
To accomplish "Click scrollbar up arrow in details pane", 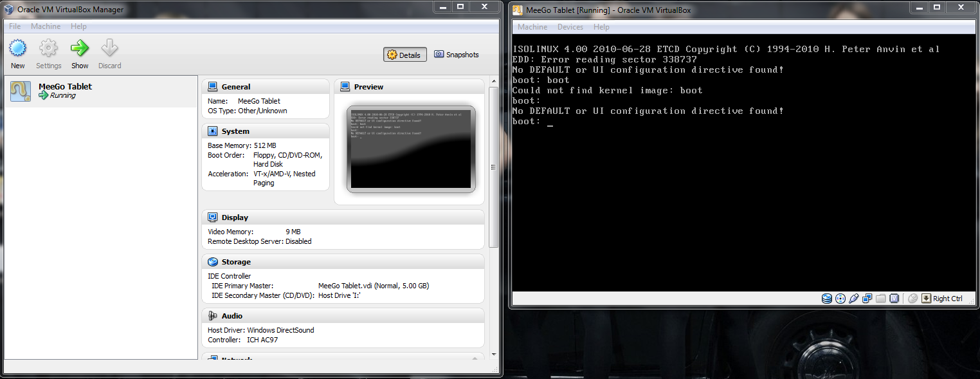I will pos(493,82).
